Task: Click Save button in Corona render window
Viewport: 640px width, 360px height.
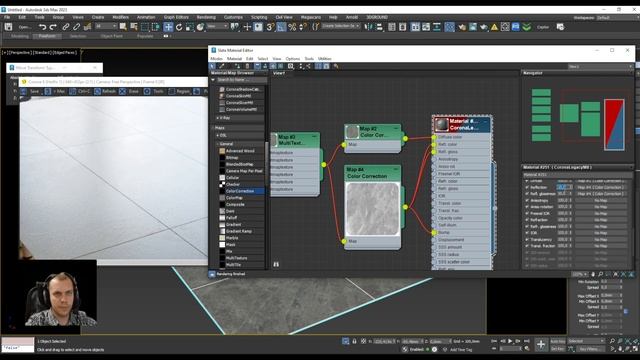Action: click(31, 91)
